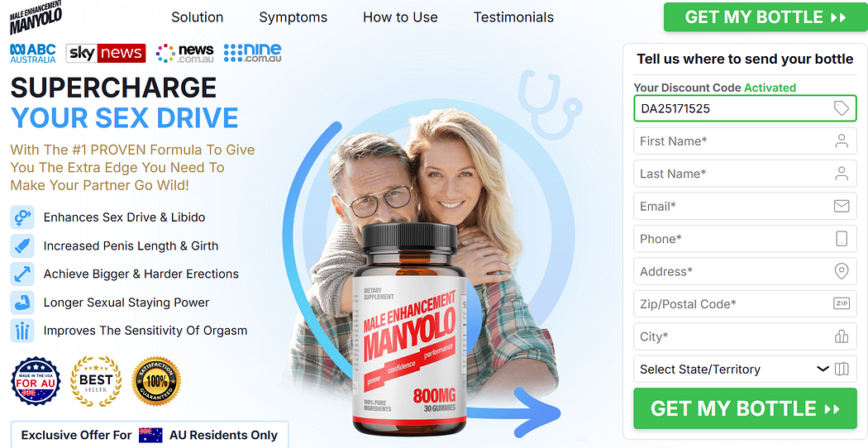868x448 pixels.
Task: Click the ABC Australia logo
Action: click(33, 53)
